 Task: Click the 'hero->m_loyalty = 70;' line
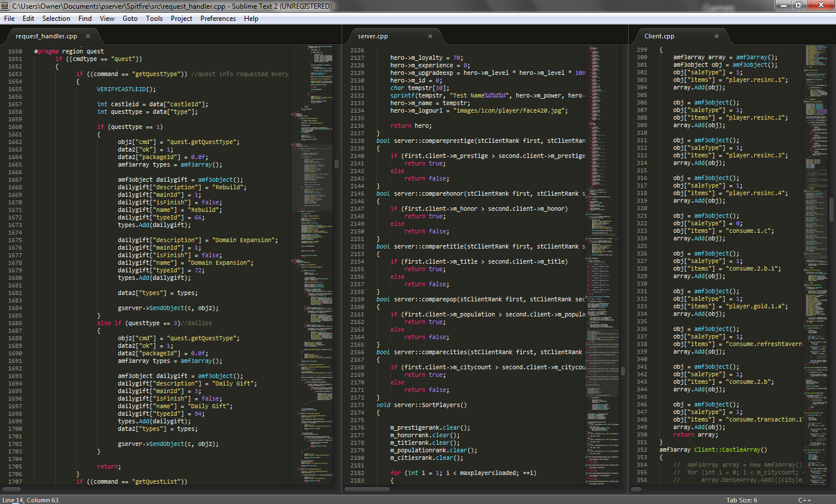(x=426, y=57)
